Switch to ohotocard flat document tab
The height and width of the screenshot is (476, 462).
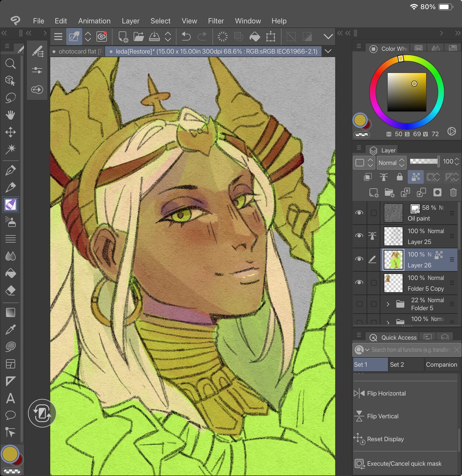(78, 52)
